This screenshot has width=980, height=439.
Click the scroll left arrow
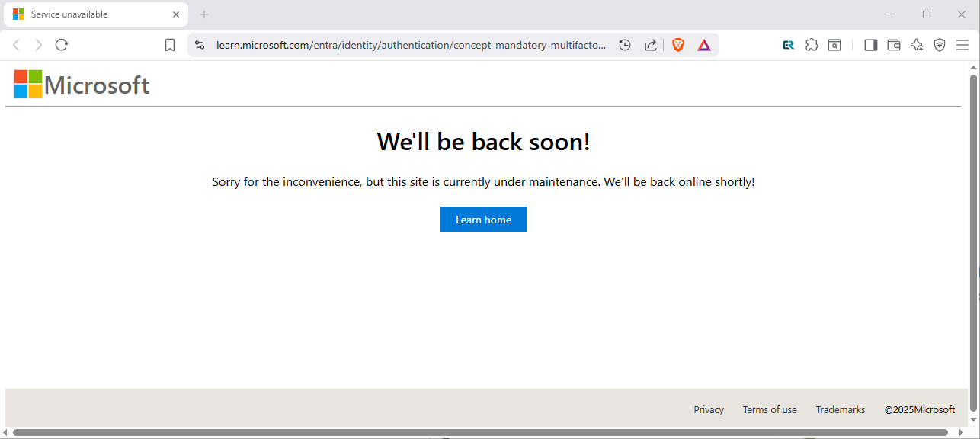coord(6,432)
